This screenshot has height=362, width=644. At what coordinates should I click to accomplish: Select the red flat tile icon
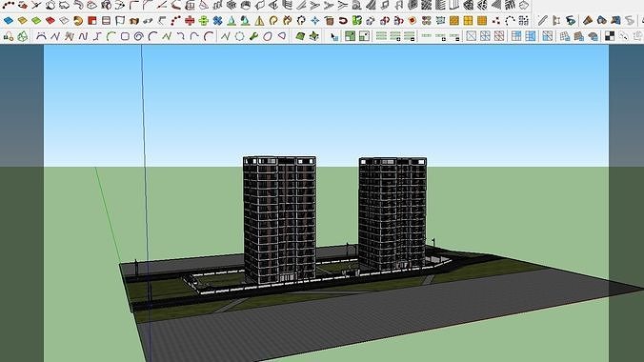point(50,21)
